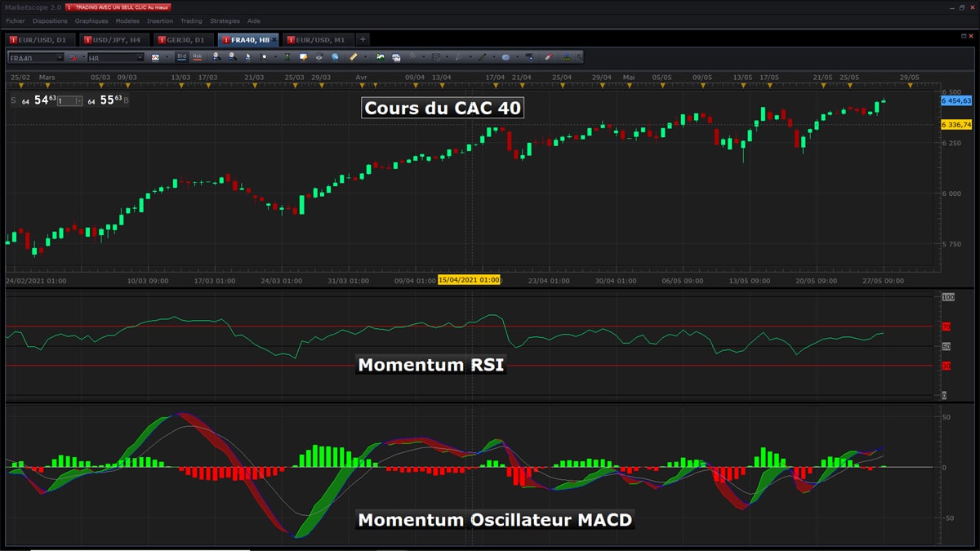Click the text label insertion icon
This screenshot has height=551, width=980.
529,57
